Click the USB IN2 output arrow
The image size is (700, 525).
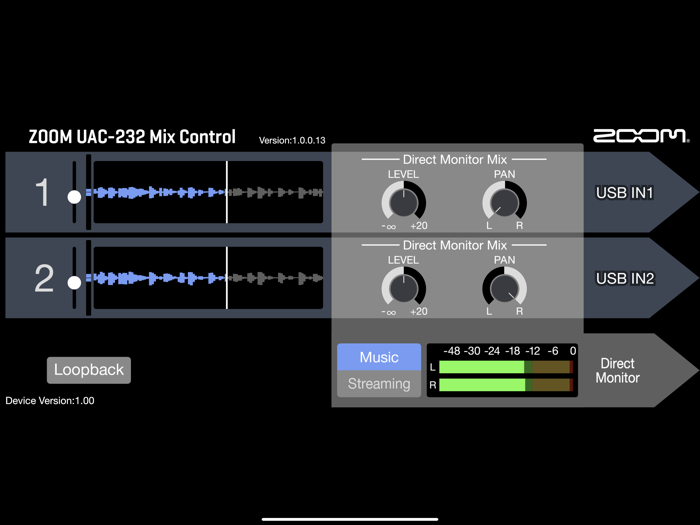[641, 278]
